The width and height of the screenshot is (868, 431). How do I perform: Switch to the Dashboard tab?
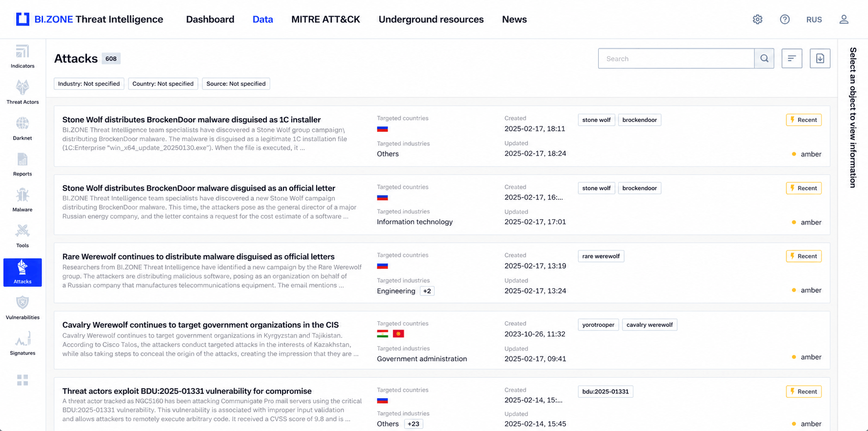[210, 20]
